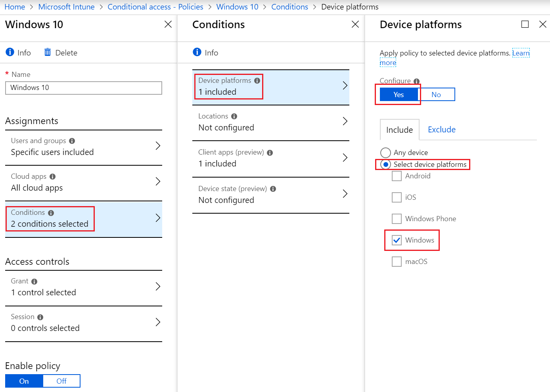Click info tooltip icon next to Locations
Image resolution: width=550 pixels, height=392 pixels.
point(234,116)
